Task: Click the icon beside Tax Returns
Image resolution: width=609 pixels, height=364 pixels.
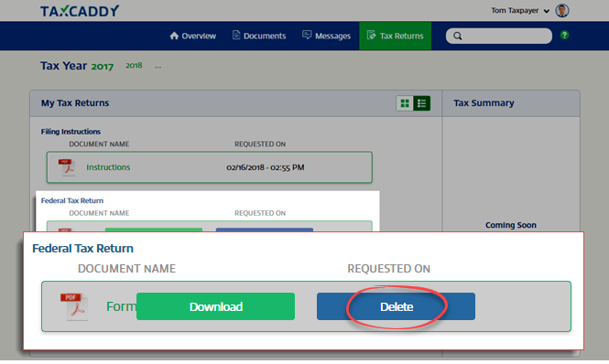Action: (371, 36)
